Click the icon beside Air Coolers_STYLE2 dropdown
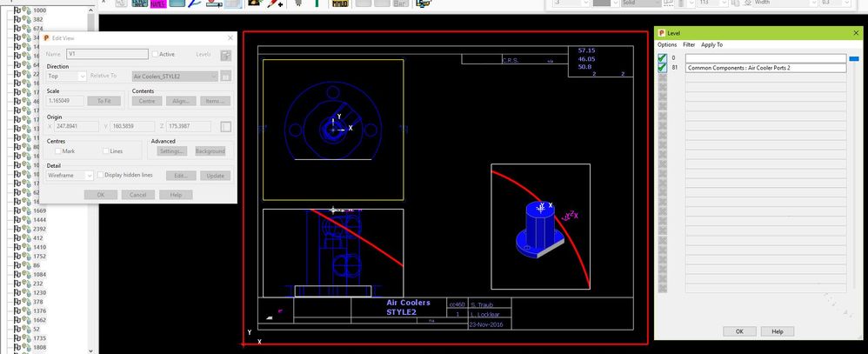868x354 pixels. pos(226,76)
